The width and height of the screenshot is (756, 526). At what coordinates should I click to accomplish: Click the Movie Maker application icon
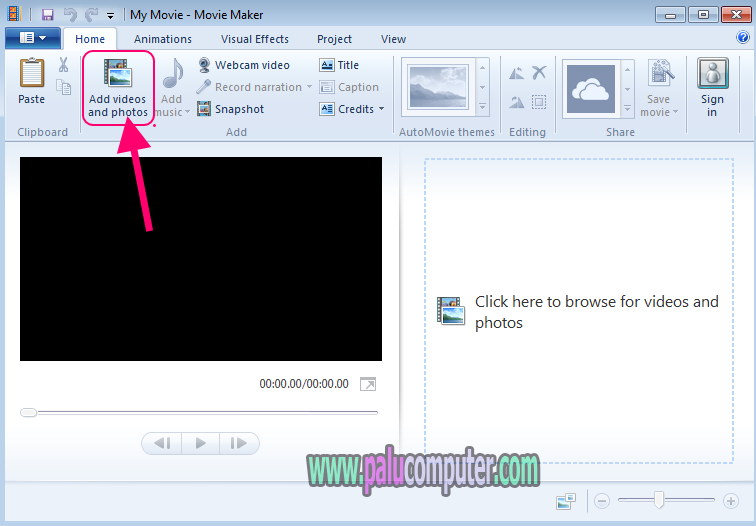click(14, 14)
